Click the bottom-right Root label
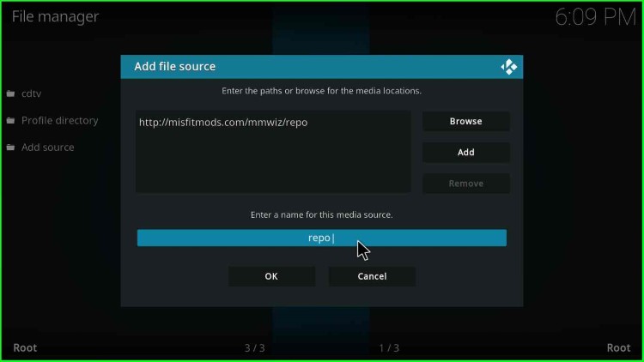Viewport: 644px width, 362px height. [x=618, y=347]
